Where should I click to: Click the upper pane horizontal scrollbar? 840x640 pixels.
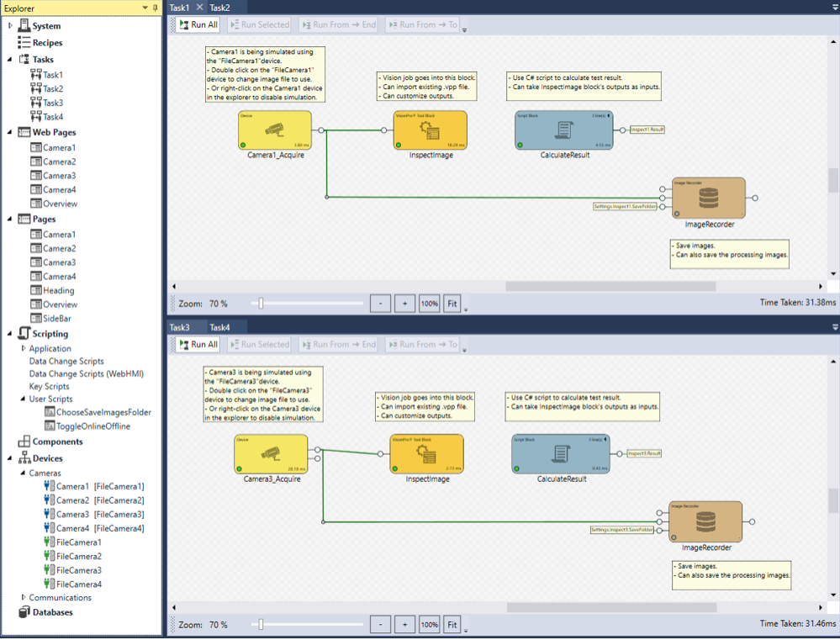(x=610, y=287)
